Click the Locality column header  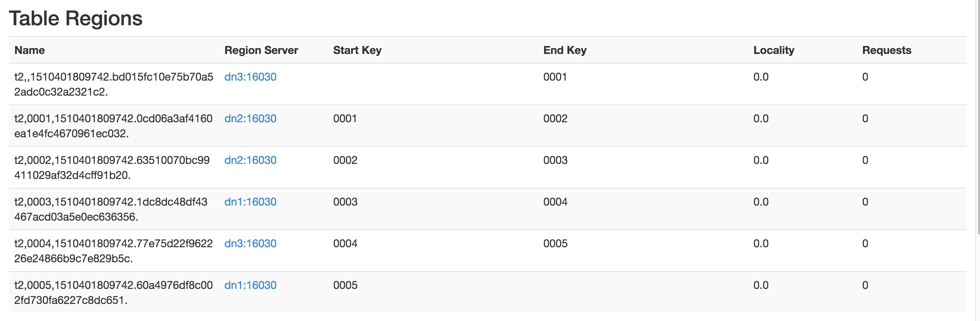point(773,50)
